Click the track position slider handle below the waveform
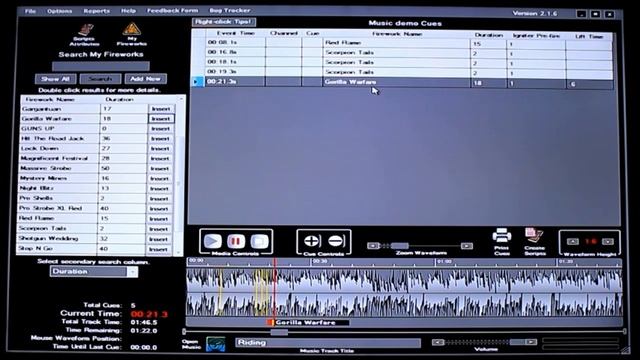Screen dimensions: 640x360 coord(280,332)
